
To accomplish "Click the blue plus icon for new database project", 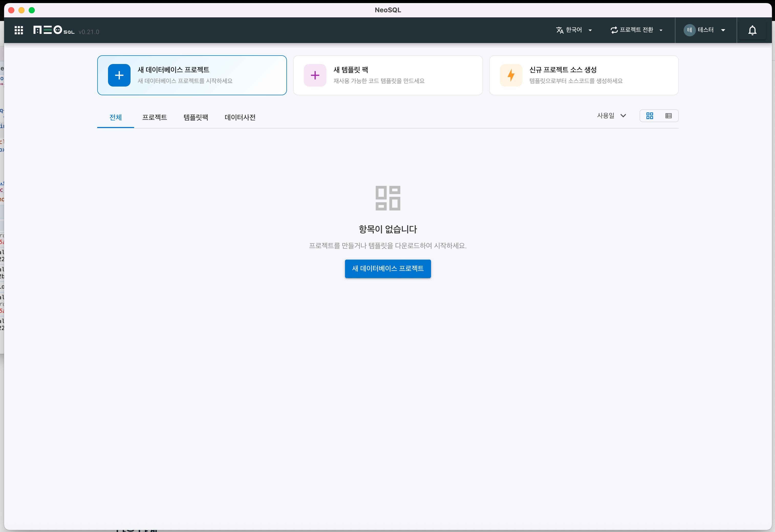I will (x=119, y=75).
